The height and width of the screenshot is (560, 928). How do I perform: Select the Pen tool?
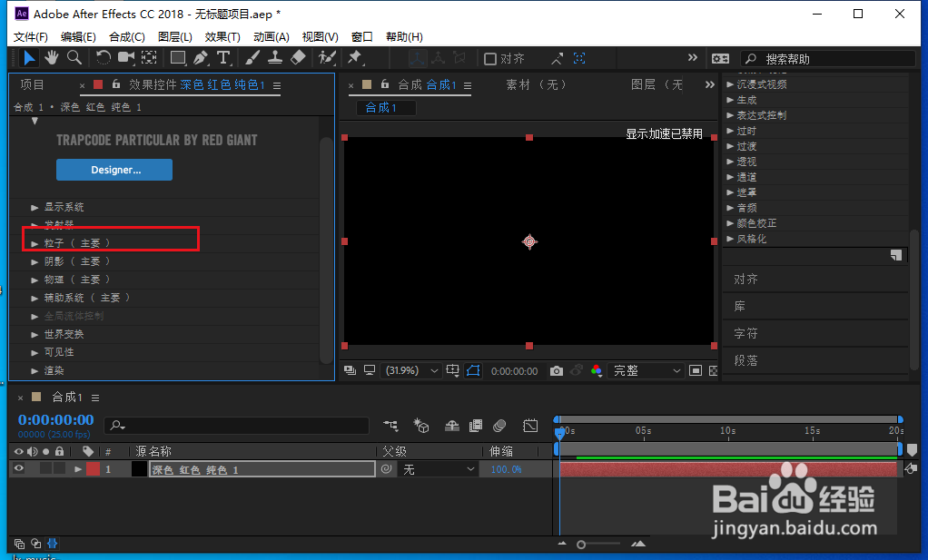coord(201,58)
